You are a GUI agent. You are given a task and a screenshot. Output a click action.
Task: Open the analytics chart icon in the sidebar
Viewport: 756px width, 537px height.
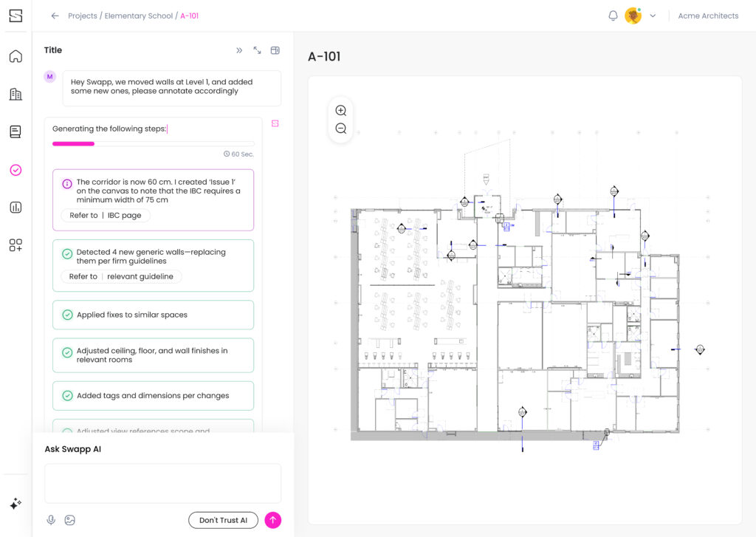tap(16, 208)
